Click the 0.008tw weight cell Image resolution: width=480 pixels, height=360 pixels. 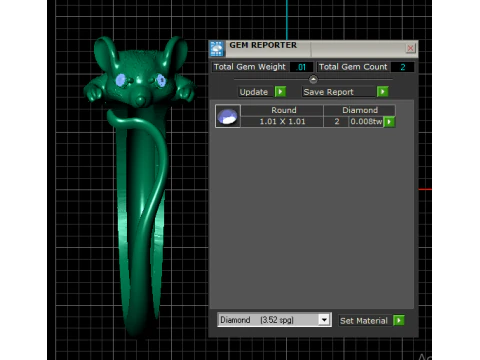[x=366, y=121]
